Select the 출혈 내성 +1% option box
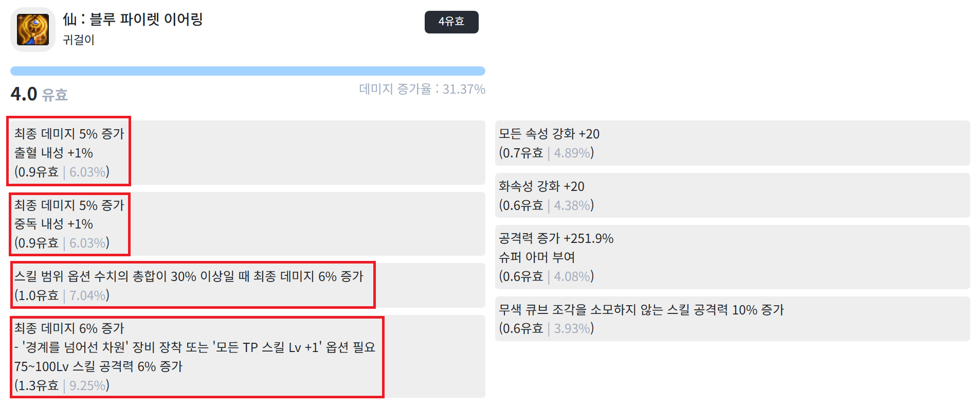This screenshot has width=980, height=404. pos(248,152)
